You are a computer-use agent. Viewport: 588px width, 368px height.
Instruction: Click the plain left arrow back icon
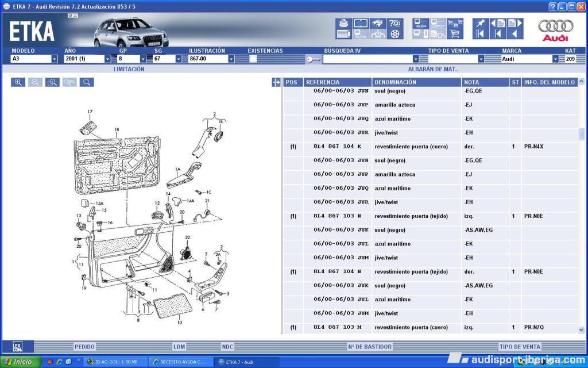515,34
